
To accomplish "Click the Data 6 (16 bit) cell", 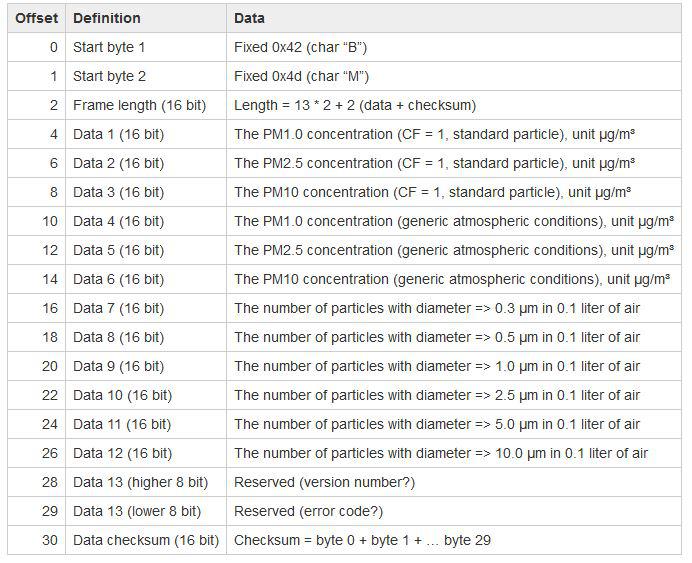I will tap(146, 279).
